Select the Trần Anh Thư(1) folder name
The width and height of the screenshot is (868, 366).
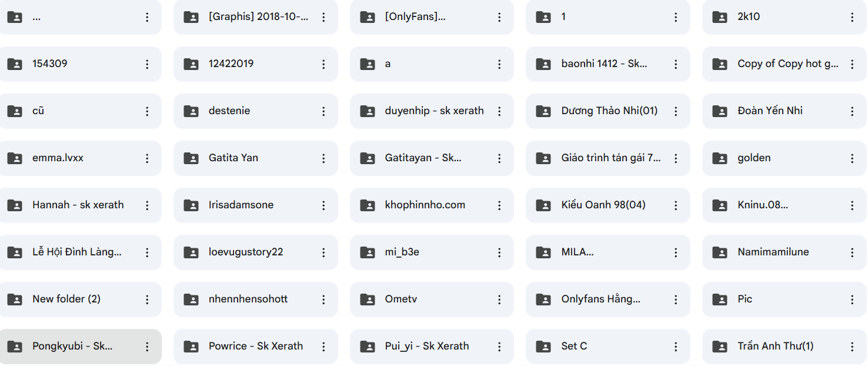click(775, 346)
